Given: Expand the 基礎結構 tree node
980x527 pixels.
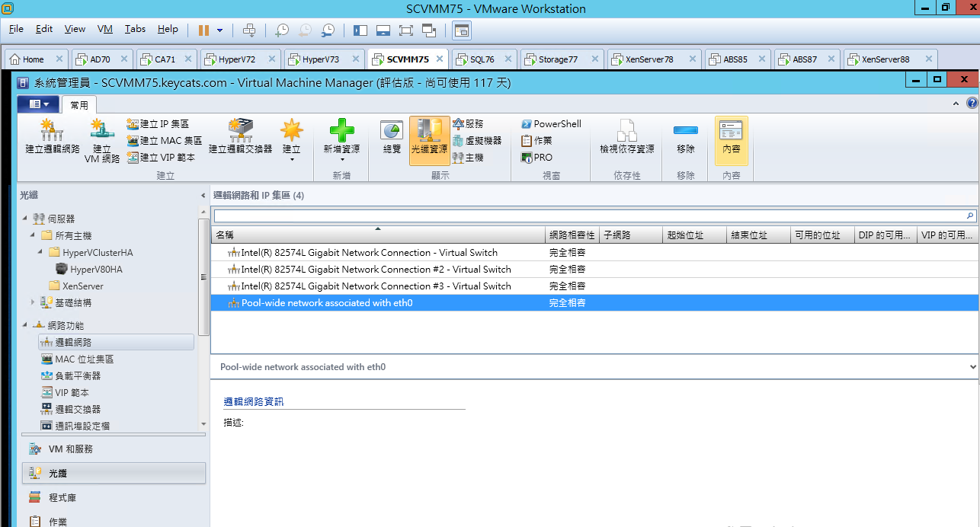Looking at the screenshot, I should click(33, 302).
